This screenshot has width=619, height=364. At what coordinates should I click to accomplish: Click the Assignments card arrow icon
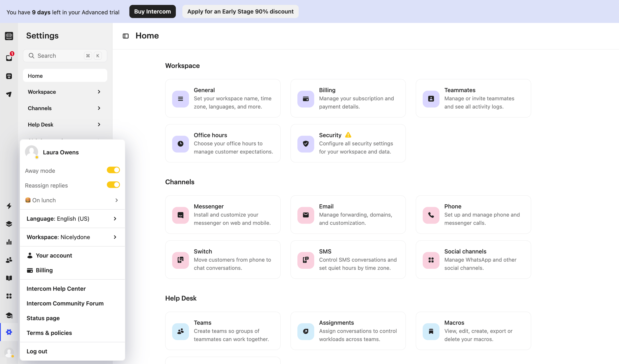pos(306,331)
